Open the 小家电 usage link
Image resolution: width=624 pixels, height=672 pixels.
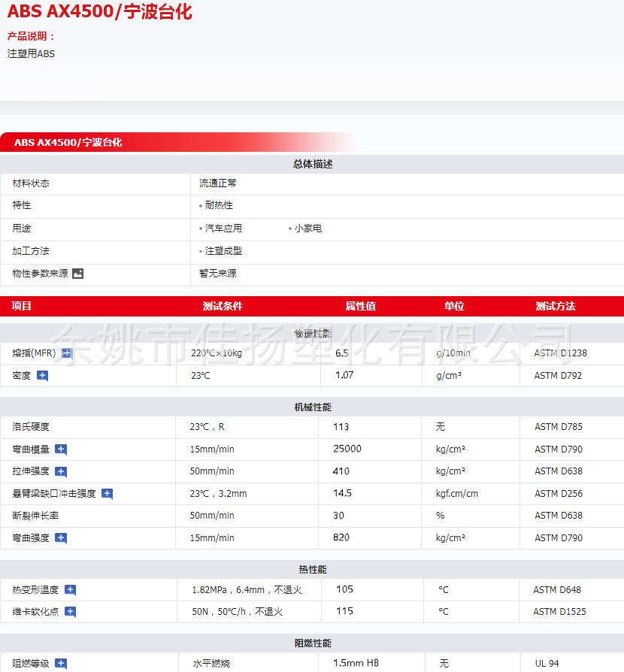tap(307, 229)
